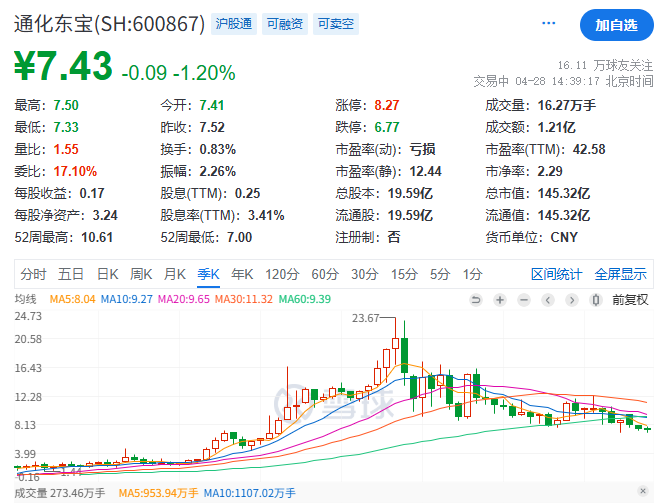The width and height of the screenshot is (669, 503).
Task: Switch to the 日K tab
Action: click(108, 274)
